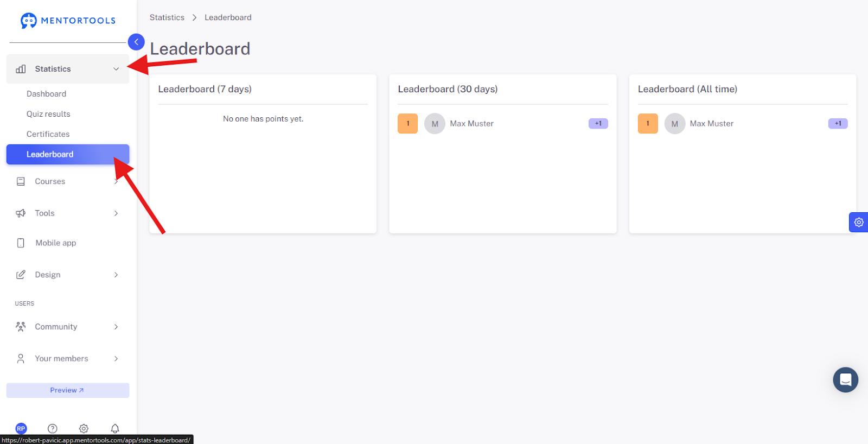Image resolution: width=868 pixels, height=444 pixels.
Task: Click the RP user avatar
Action: (x=21, y=428)
